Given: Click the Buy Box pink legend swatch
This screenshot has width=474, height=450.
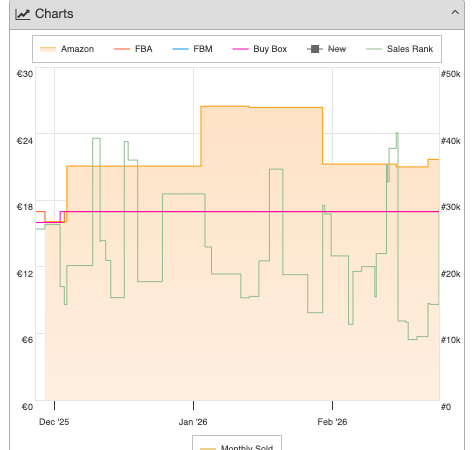Looking at the screenshot, I should [x=240, y=49].
